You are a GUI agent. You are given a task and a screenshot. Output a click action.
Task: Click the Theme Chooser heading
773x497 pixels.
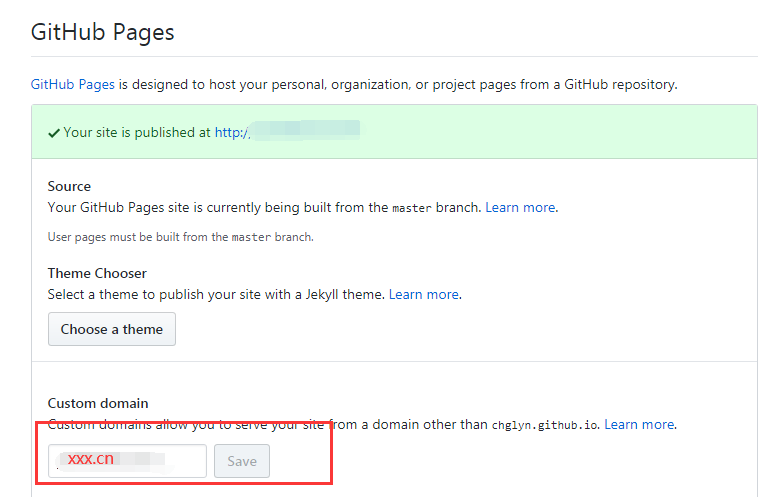click(x=97, y=273)
